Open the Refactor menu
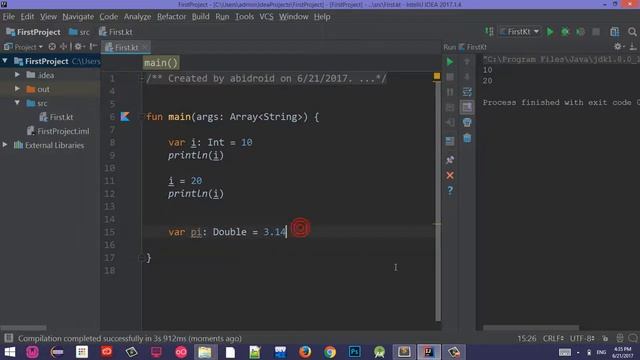 pyautogui.click(x=171, y=17)
